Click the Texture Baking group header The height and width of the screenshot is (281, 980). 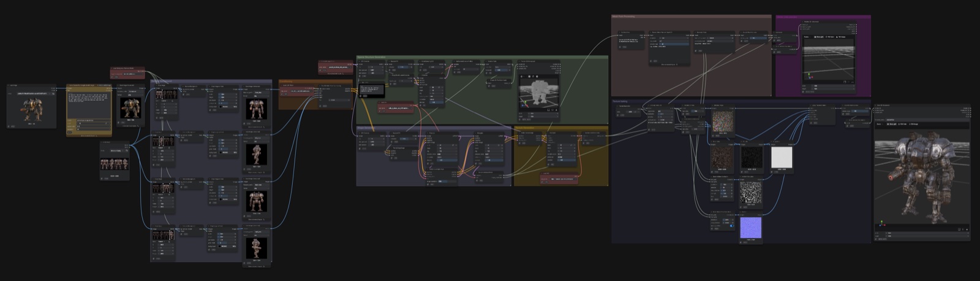tap(620, 101)
